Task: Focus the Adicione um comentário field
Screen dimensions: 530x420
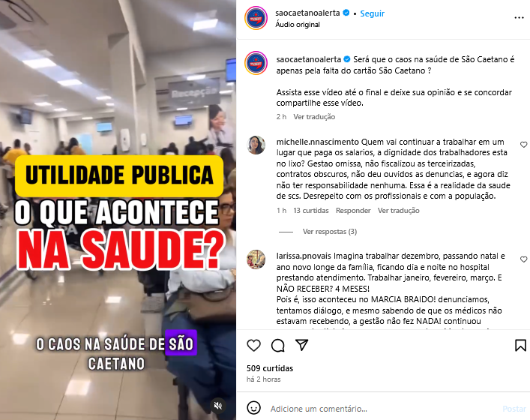Action: tap(382, 409)
